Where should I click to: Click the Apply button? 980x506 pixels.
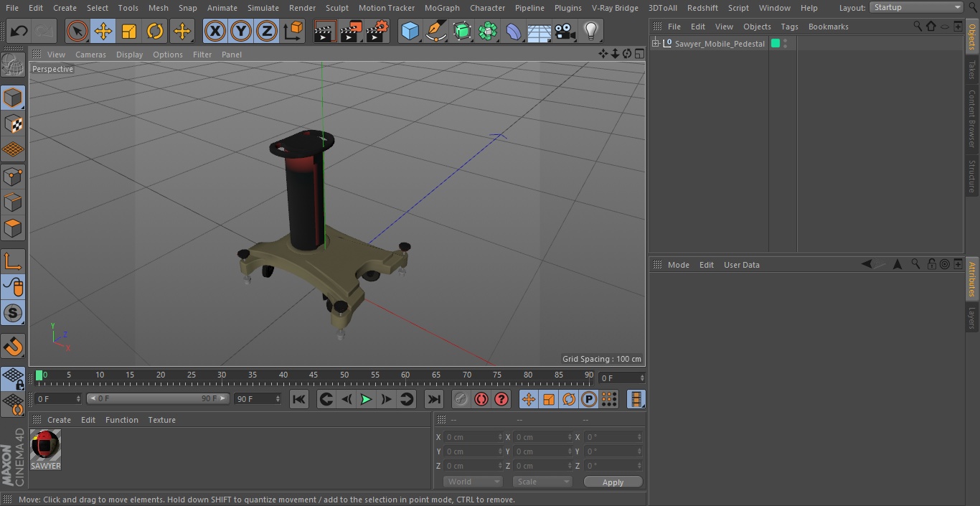pyautogui.click(x=613, y=482)
